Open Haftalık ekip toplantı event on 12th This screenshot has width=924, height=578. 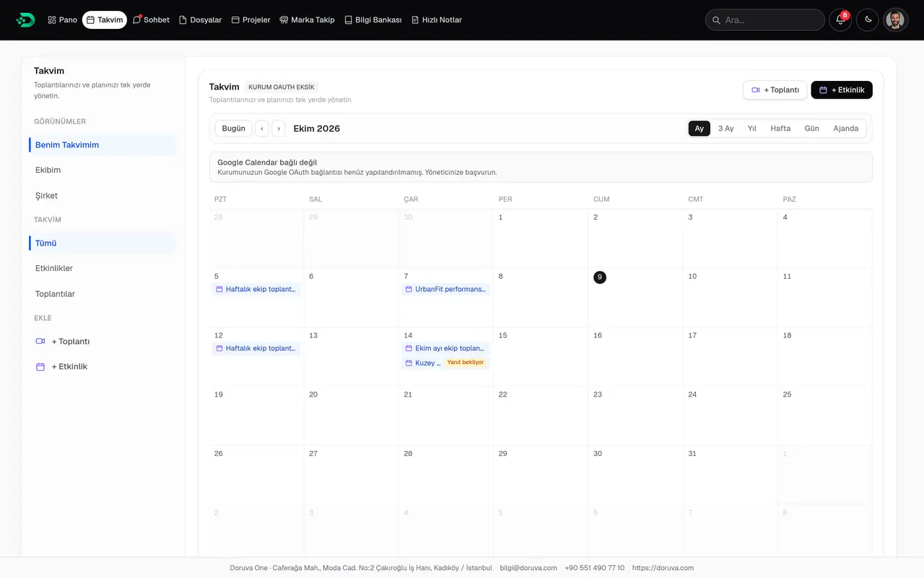[256, 348]
